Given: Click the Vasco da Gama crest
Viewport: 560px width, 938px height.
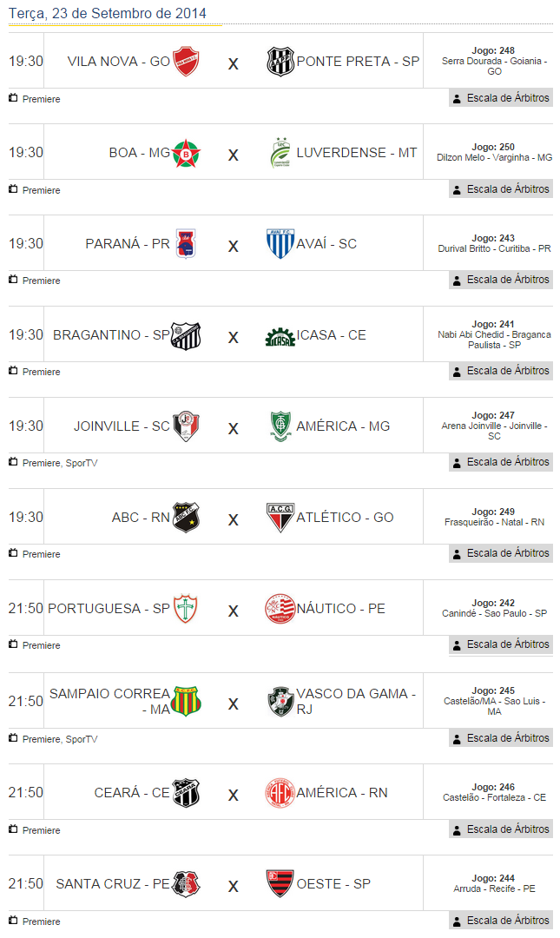Looking at the screenshot, I should (280, 701).
